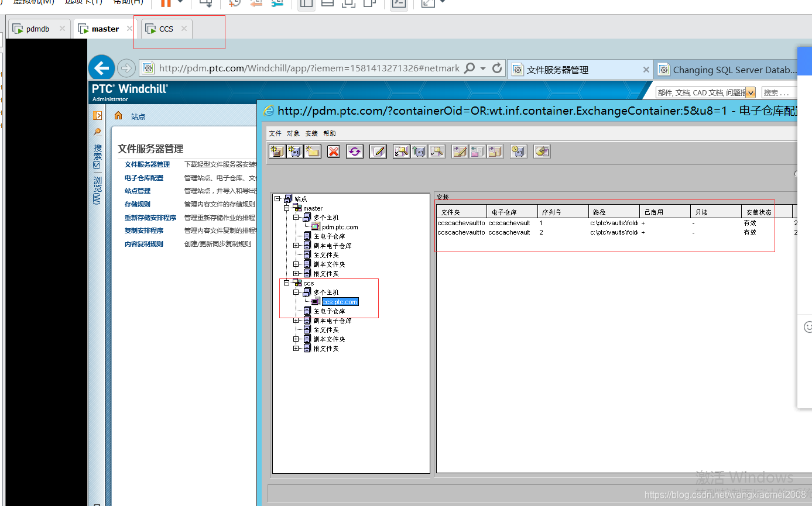Image resolution: width=812 pixels, height=506 pixels.
Task: Click the VMware sidebar layout icon
Action: click(x=306, y=3)
